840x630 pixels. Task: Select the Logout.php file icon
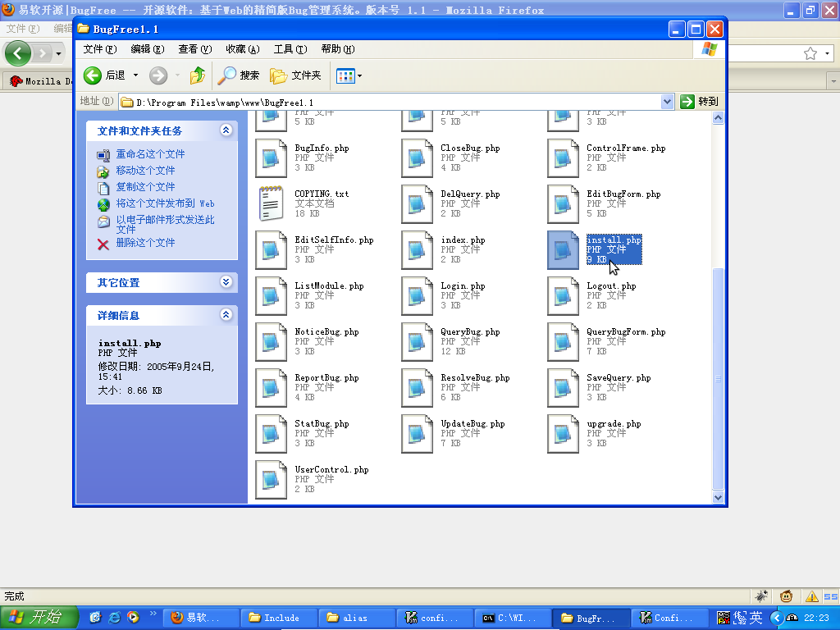pos(563,296)
